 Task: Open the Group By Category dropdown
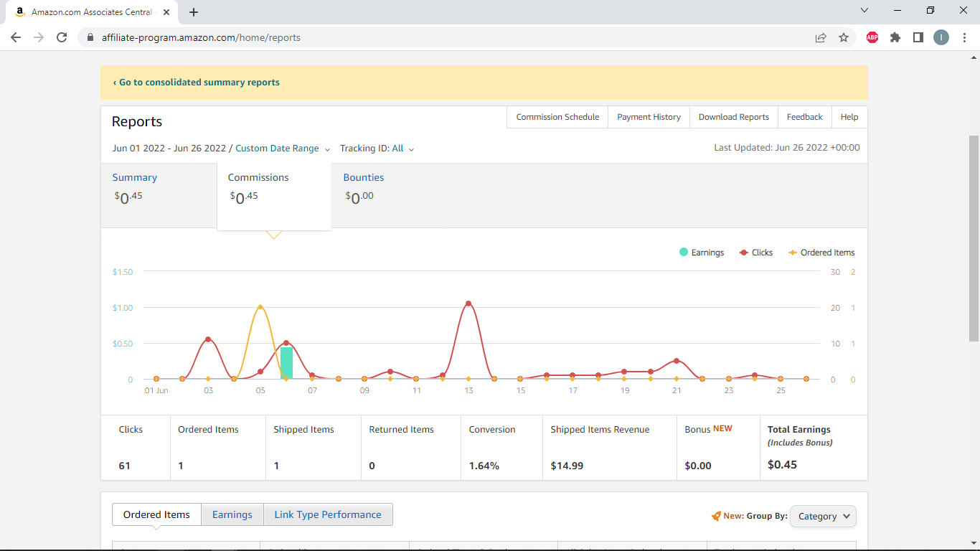pos(823,516)
